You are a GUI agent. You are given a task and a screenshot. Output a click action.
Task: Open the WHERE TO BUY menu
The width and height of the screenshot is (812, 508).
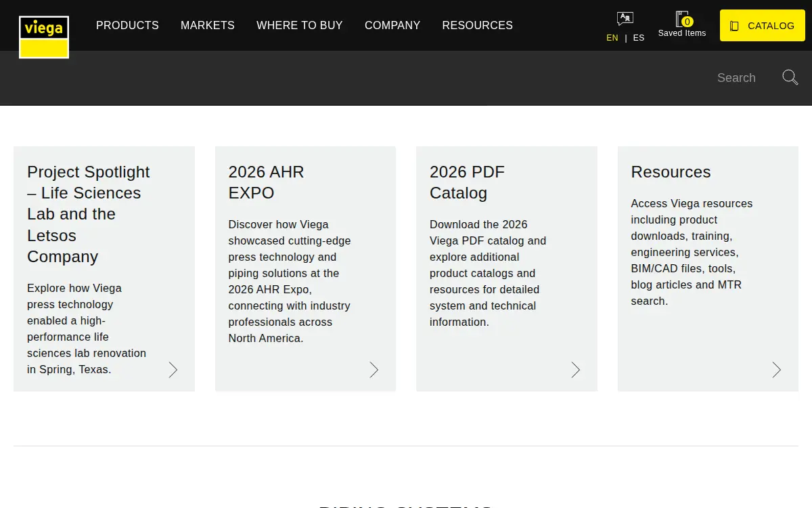[x=300, y=25]
